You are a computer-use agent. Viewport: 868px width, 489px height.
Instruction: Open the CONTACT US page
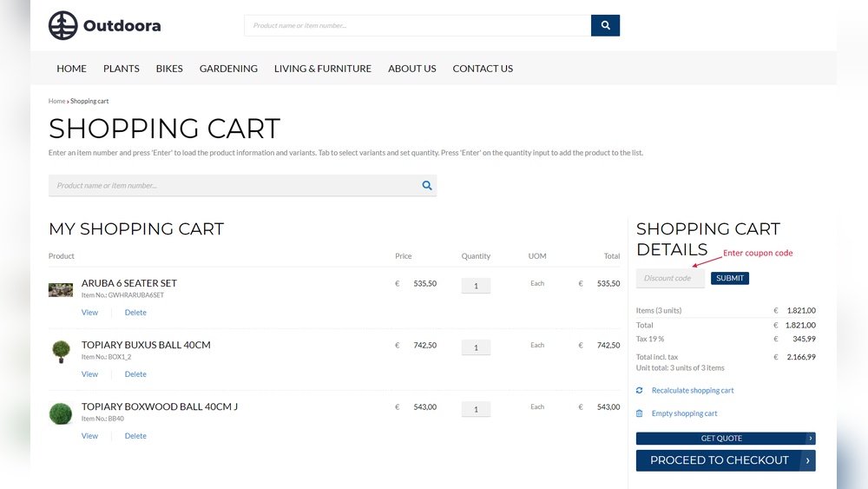point(483,68)
